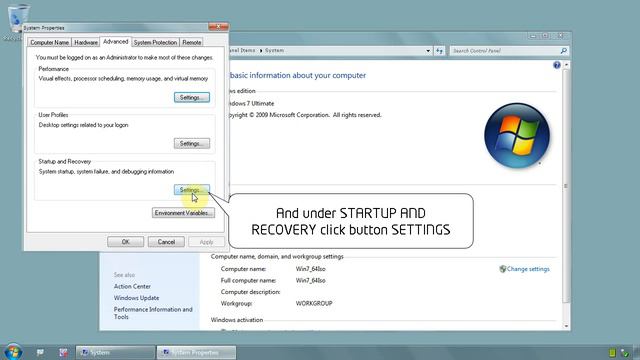Screen dimensions: 640x360
Task: Click Search Control Panel field
Action: click(x=505, y=51)
